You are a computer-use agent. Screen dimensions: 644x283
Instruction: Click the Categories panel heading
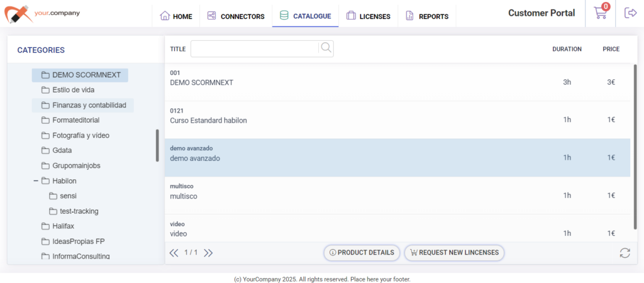pos(41,50)
